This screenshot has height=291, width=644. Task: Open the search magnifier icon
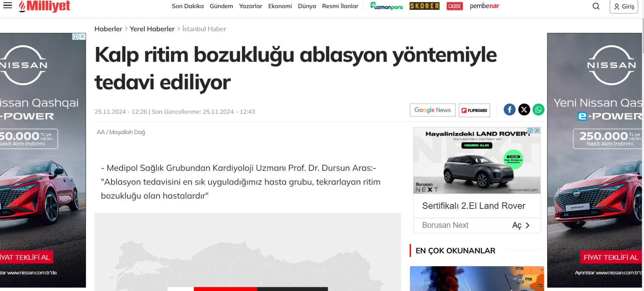(x=596, y=6)
